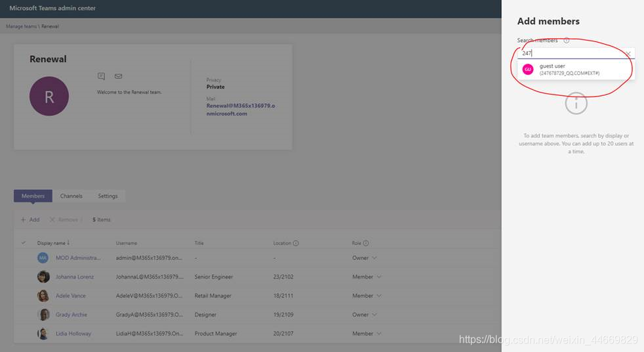
Task: Click the Username column header
Action: (x=127, y=243)
